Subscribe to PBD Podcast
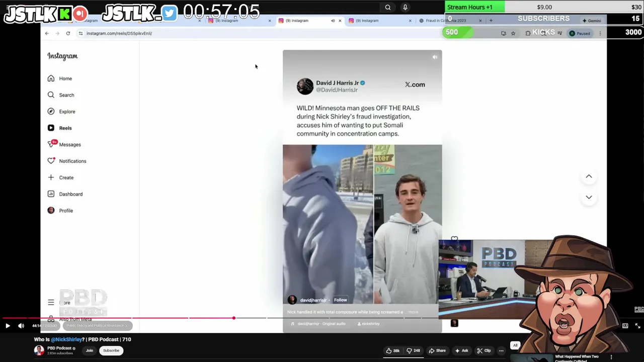This screenshot has height=362, width=644. coord(111,350)
